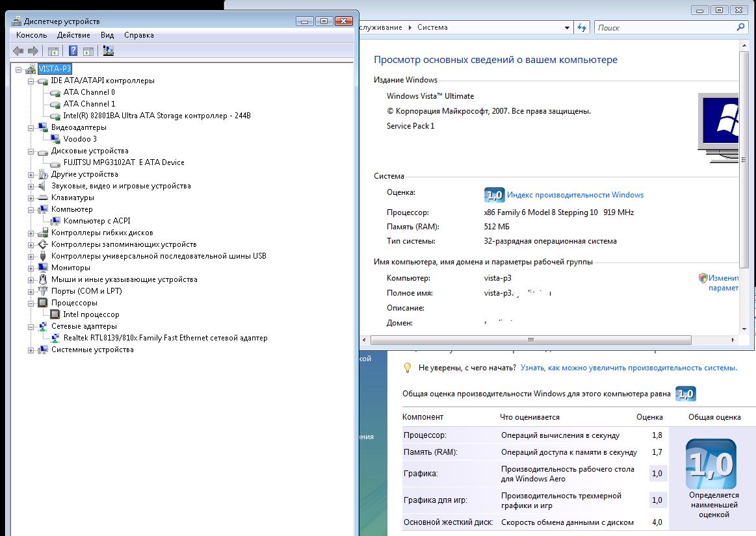Expand the Системные устройства node
Screen dimensions: 756x536
31,350
